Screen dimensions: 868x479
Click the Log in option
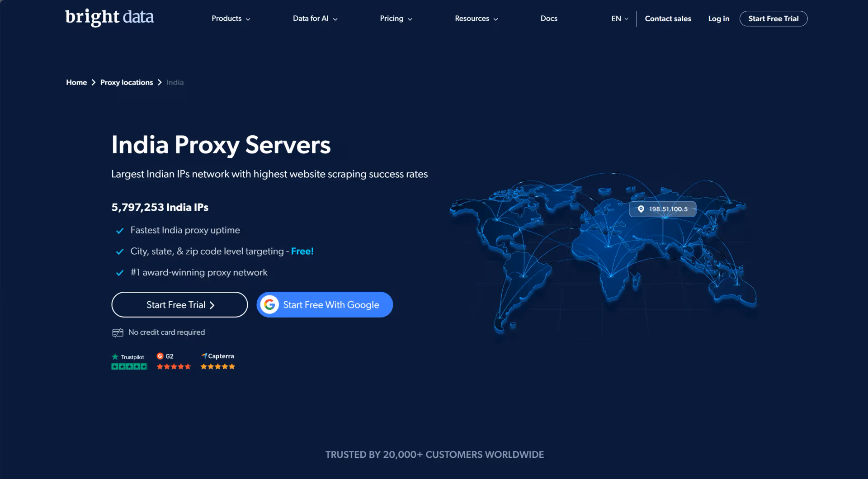[x=718, y=19]
